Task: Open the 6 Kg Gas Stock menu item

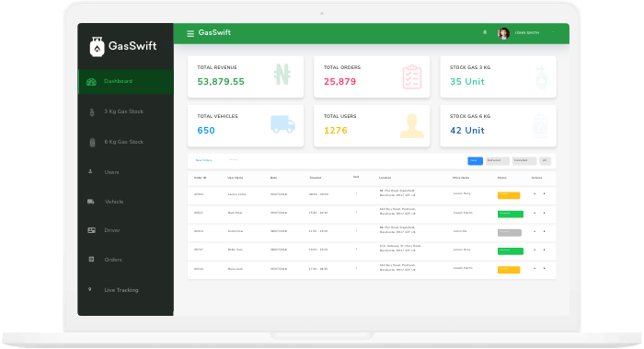Action: tap(123, 142)
